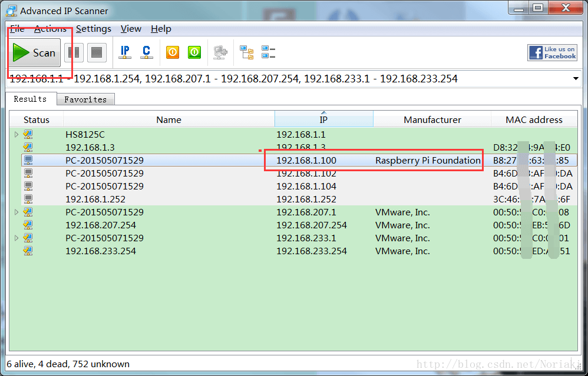Screen dimensions: 588x376
Task: Click the status icon of 192.168.1.3 row
Action: (x=28, y=147)
